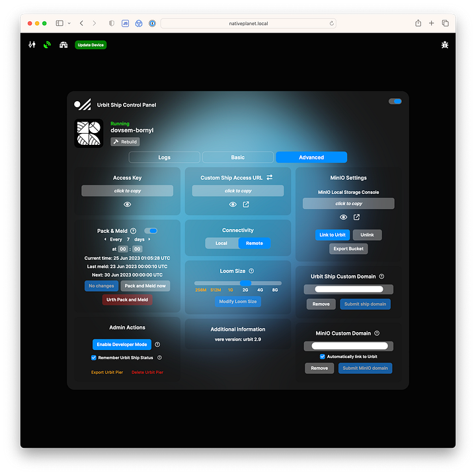Uncheck Automatically link to Urbit
The height and width of the screenshot is (475, 476).
pyautogui.click(x=323, y=357)
